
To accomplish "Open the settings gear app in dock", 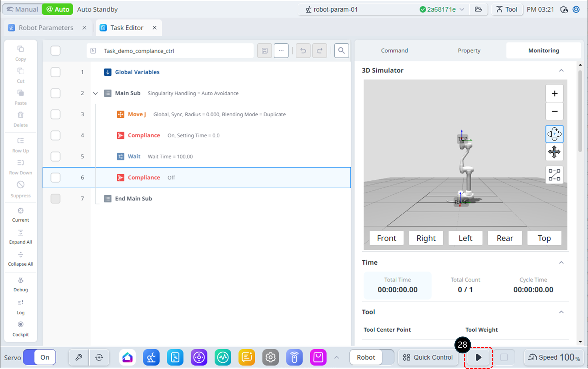I will tap(270, 357).
